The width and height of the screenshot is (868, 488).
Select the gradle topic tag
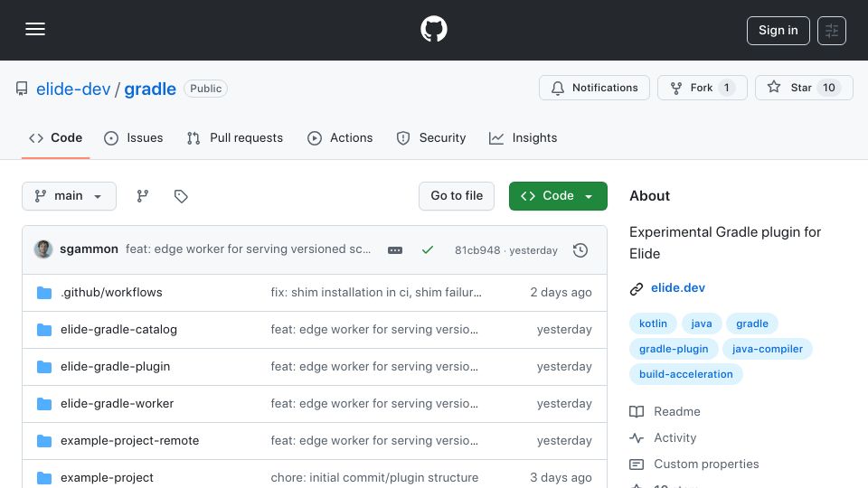tap(752, 324)
